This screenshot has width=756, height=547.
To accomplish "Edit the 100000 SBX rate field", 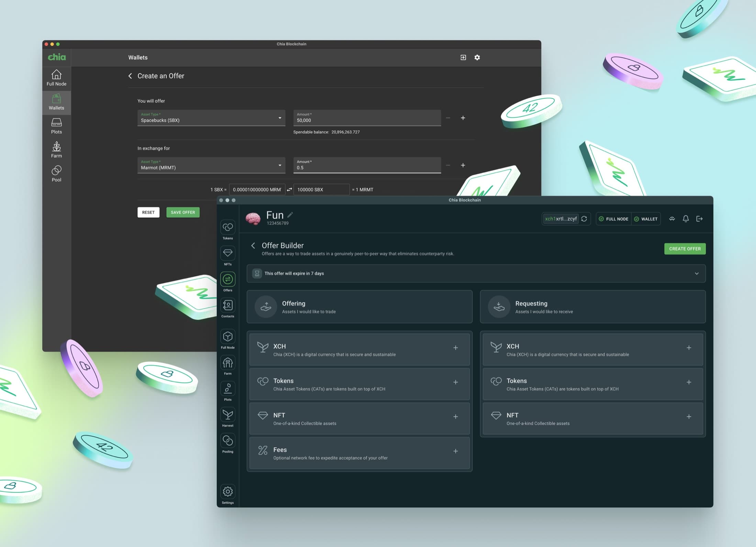I will coord(321,189).
